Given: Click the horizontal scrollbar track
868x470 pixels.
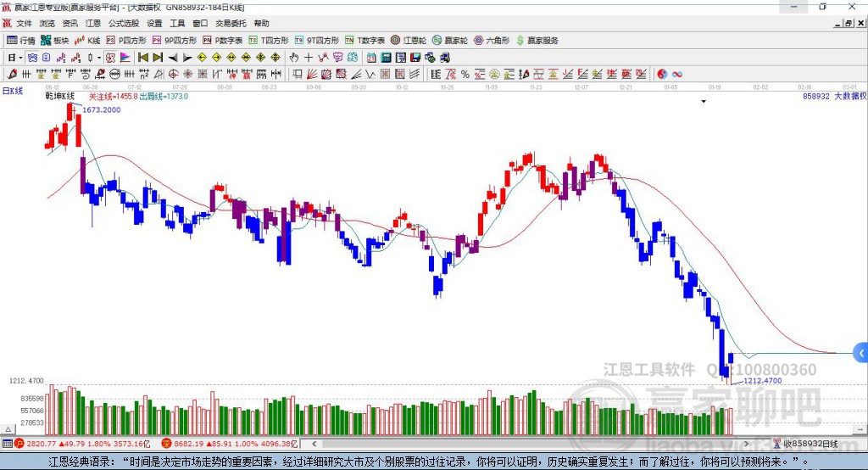Looking at the screenshot, I should tap(531, 444).
